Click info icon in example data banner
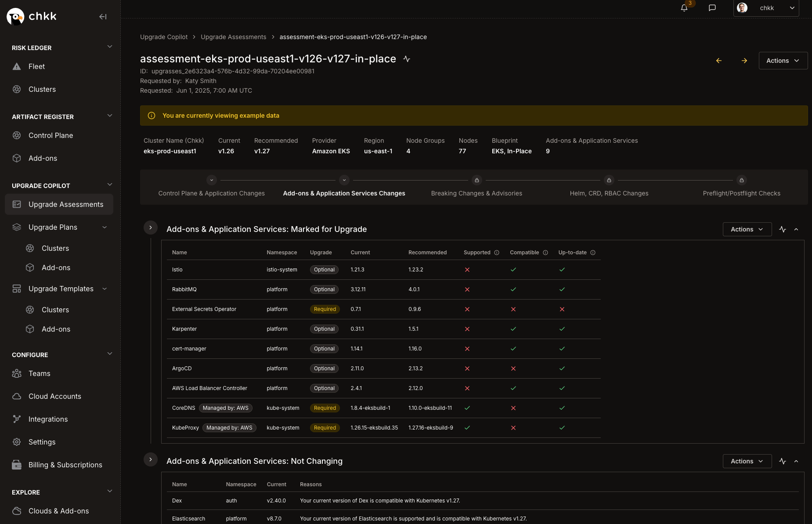 tap(152, 116)
